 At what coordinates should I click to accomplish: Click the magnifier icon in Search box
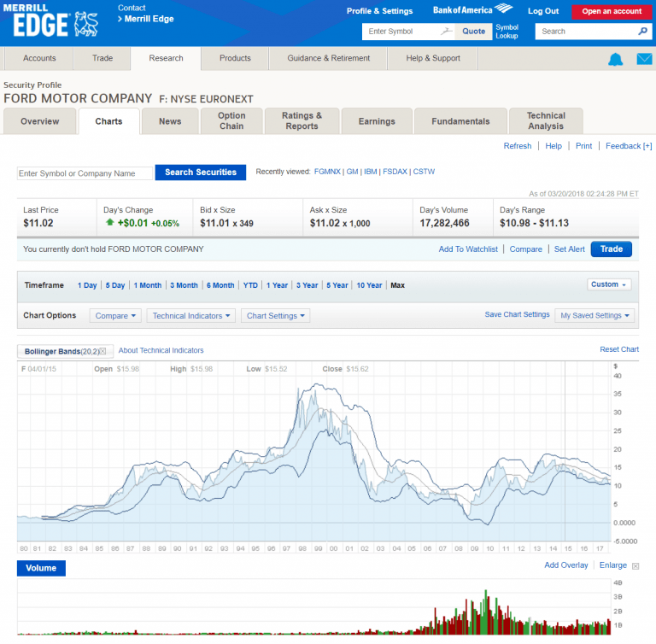click(642, 31)
